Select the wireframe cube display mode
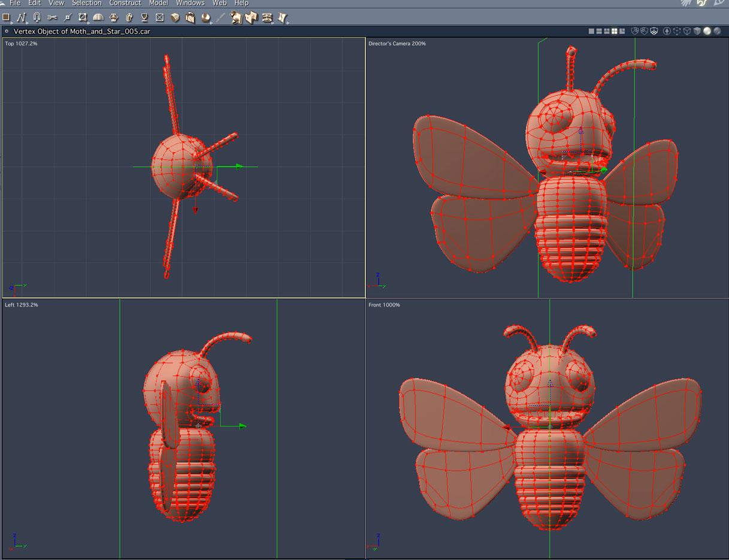The width and height of the screenshot is (729, 560). (687, 31)
